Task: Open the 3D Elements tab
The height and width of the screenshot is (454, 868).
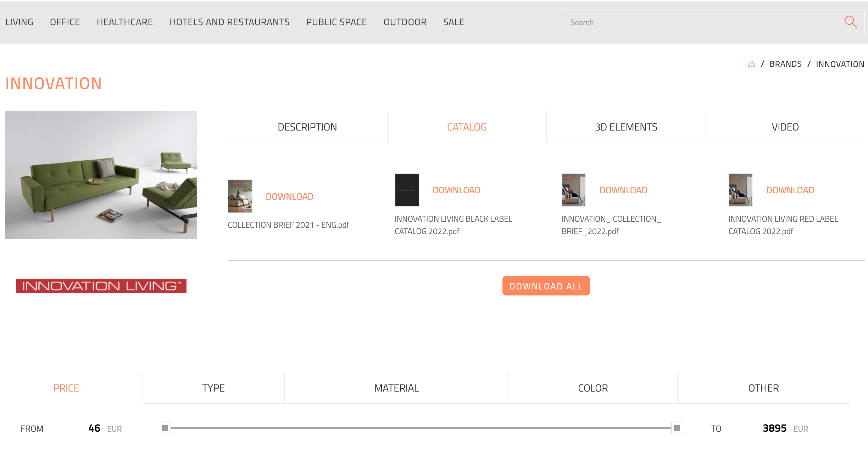Action: pos(626,127)
